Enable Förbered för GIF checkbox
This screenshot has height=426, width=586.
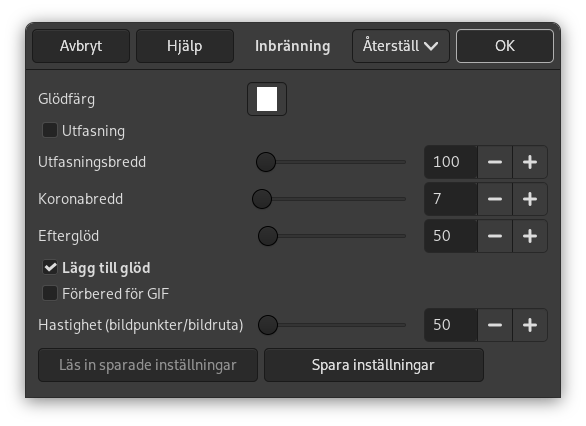(x=50, y=293)
